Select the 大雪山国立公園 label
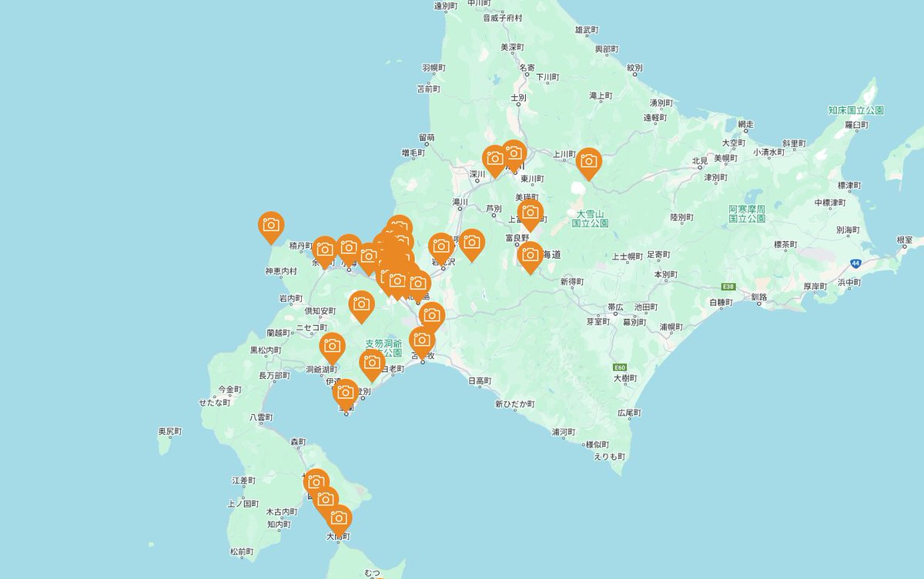Screen dimensions: 924x579 pyautogui.click(x=590, y=218)
